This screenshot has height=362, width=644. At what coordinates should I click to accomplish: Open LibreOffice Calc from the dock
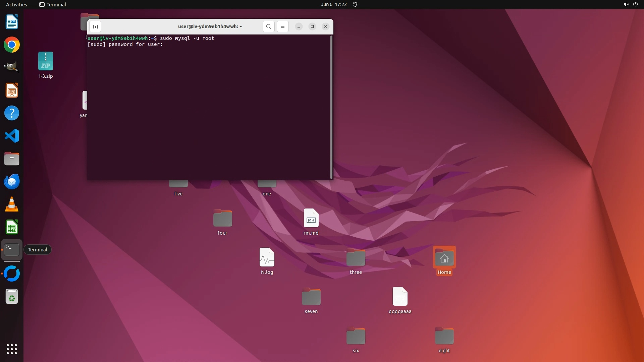tap(12, 227)
